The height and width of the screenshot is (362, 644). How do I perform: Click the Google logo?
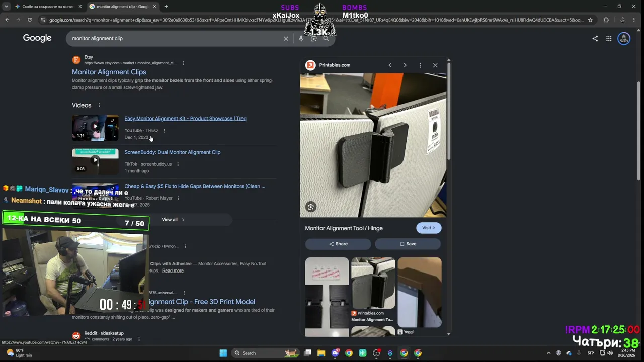point(37,38)
